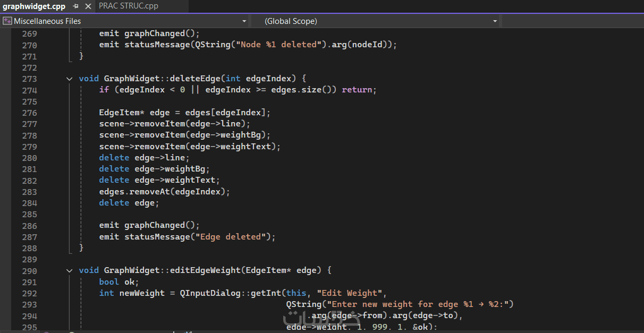
Task: Click the "delete edge;" statement on line 284
Action: (129, 203)
